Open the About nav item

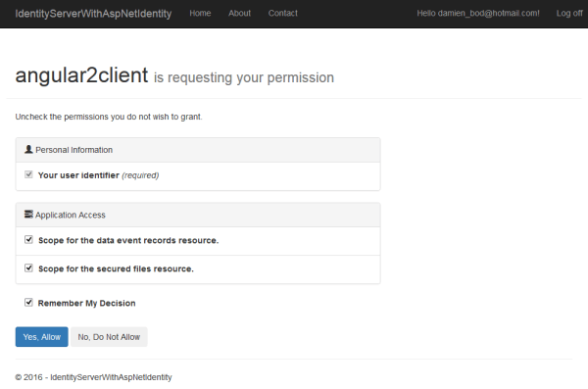(x=240, y=14)
